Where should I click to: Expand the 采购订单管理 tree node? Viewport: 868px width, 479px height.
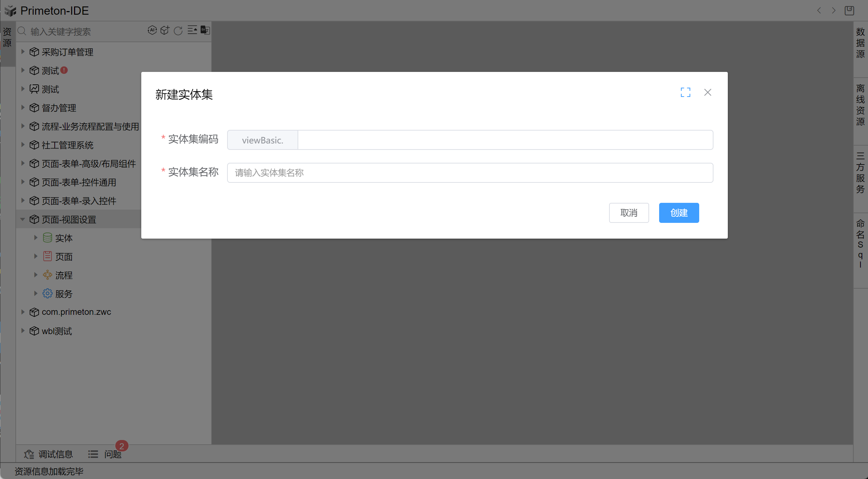click(x=23, y=52)
